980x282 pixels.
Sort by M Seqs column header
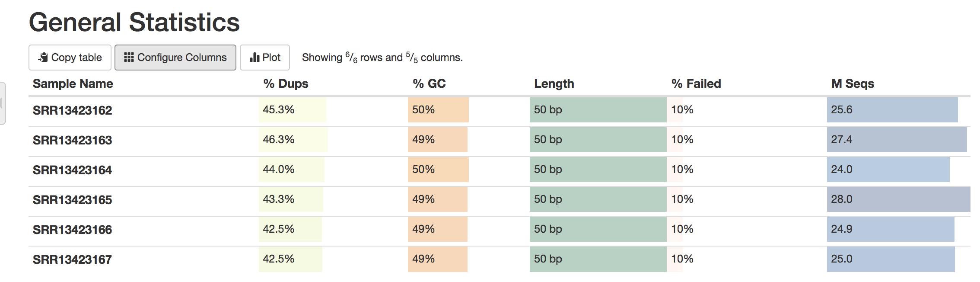pyautogui.click(x=853, y=84)
